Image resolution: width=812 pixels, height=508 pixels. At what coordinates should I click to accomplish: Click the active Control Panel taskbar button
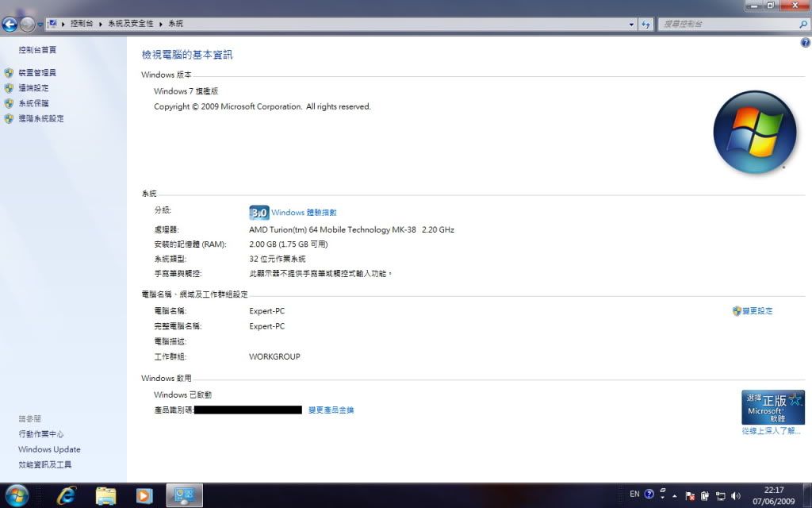tap(184, 495)
